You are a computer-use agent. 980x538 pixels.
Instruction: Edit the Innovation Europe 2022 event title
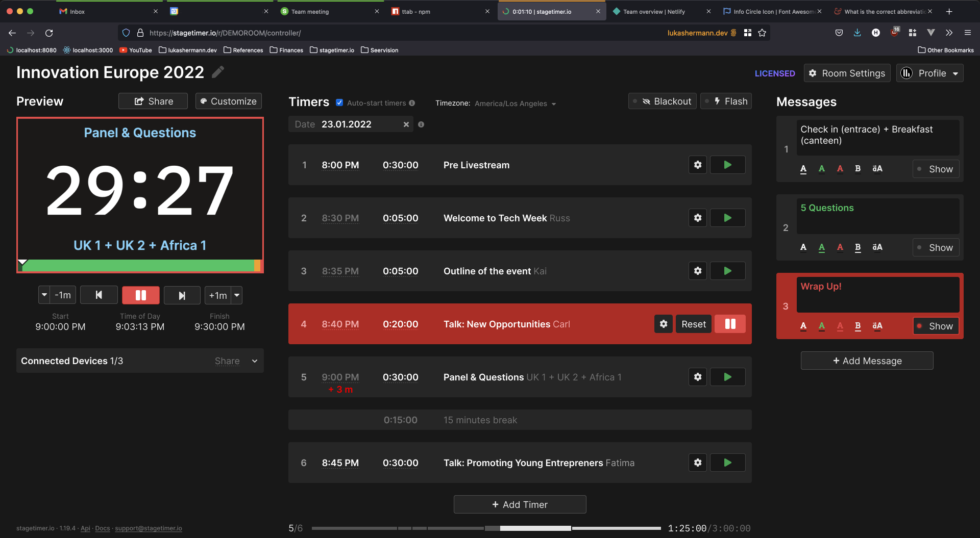(218, 72)
